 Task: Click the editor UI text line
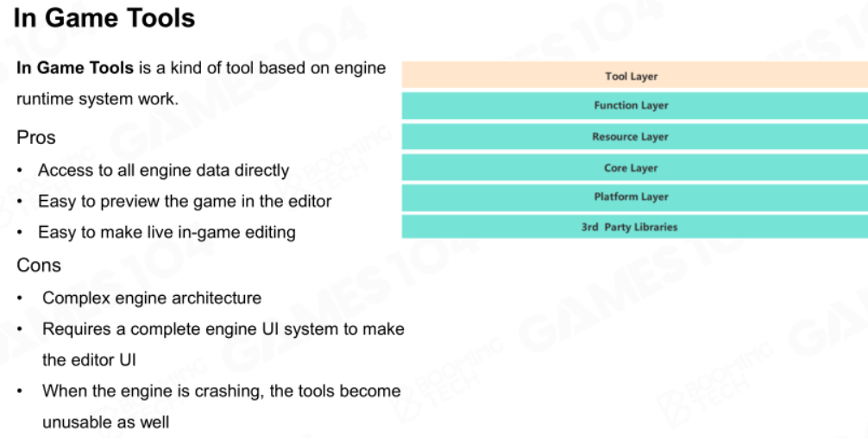[89, 360]
